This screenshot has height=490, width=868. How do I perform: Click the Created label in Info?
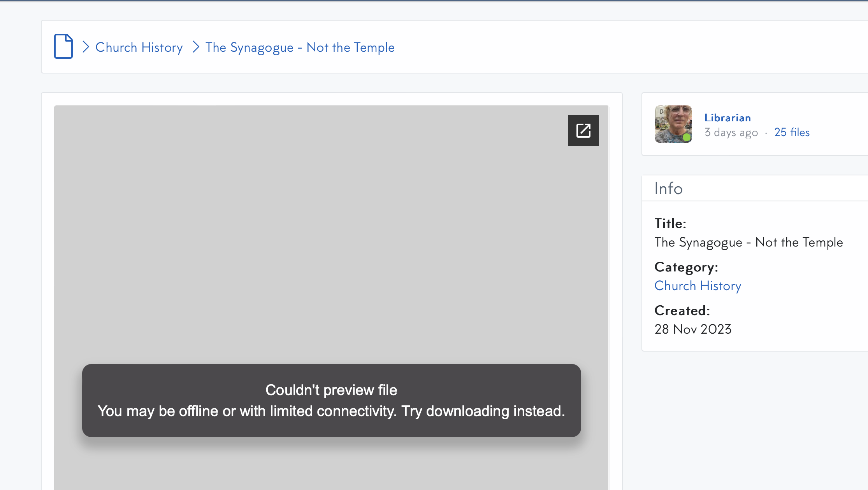point(682,311)
